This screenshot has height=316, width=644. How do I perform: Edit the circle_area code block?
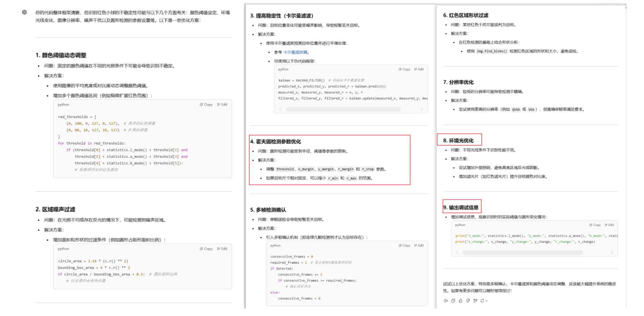pyautogui.click(x=222, y=249)
